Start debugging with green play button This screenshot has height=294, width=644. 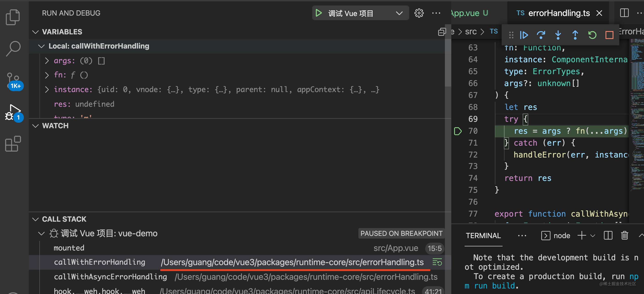[x=319, y=13]
